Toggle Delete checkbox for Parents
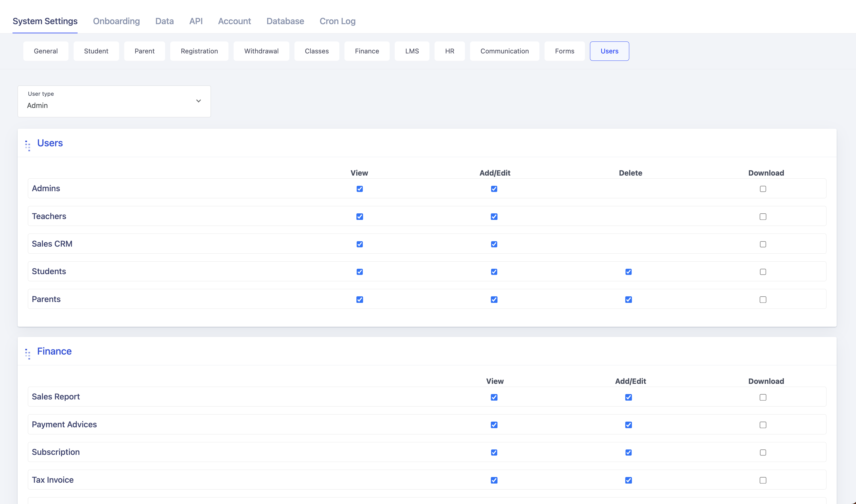This screenshot has width=856, height=504. coord(628,299)
